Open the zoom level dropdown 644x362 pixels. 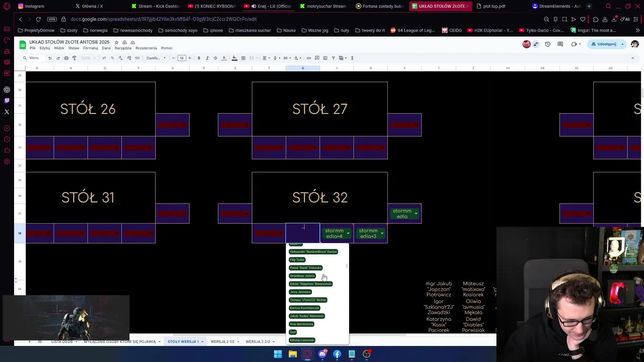click(88, 58)
